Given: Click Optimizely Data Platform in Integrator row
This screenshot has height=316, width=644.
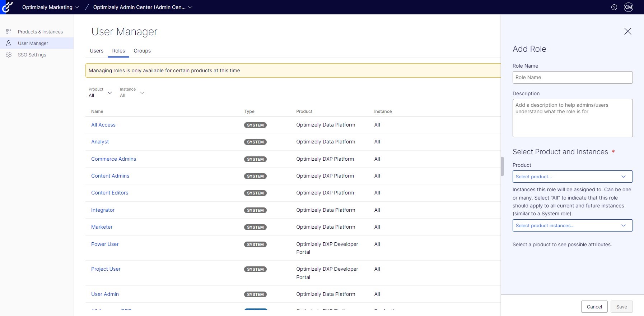Looking at the screenshot, I should tap(326, 210).
